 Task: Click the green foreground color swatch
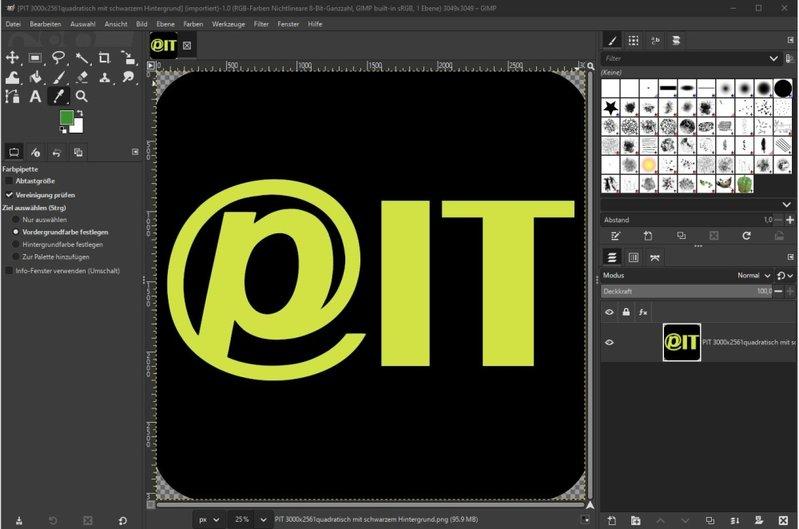point(66,119)
